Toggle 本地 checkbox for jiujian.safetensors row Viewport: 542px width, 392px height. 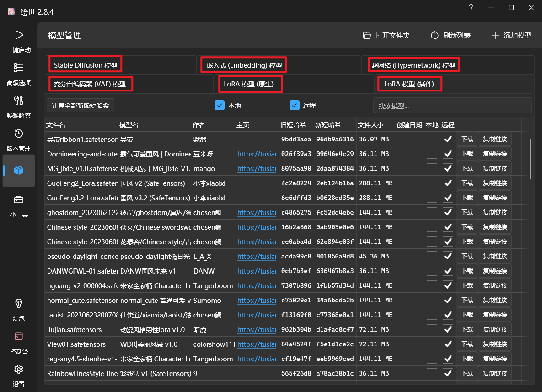pos(432,329)
